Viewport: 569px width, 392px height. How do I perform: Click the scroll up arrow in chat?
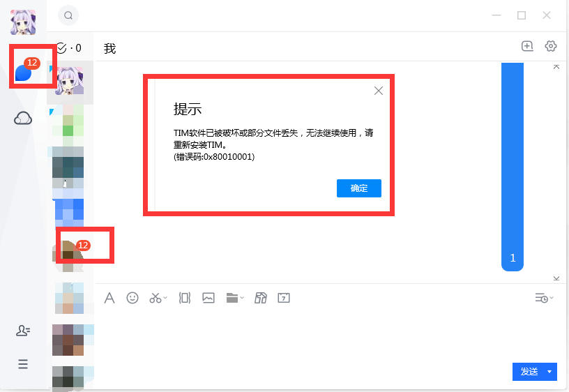coord(556,67)
